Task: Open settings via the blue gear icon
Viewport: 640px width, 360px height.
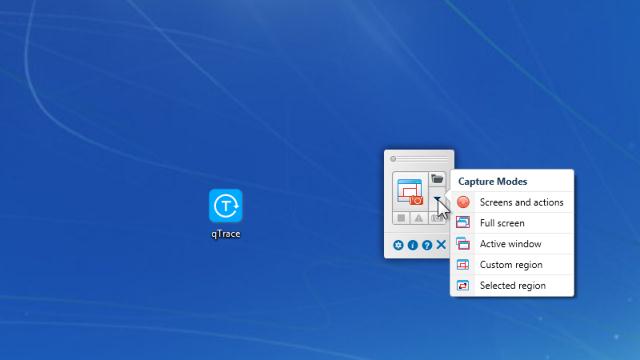Action: point(398,245)
